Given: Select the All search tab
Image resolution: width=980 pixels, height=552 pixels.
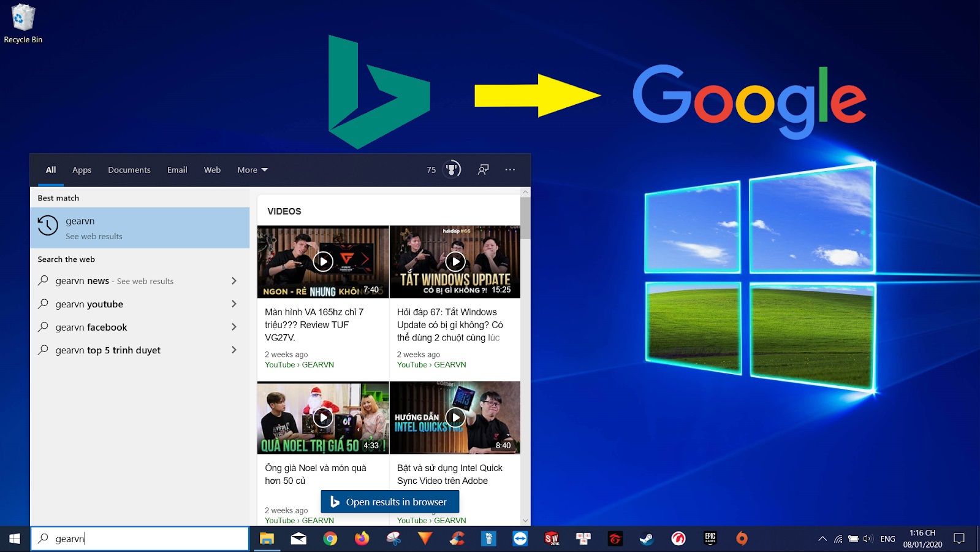Looking at the screenshot, I should [x=51, y=170].
